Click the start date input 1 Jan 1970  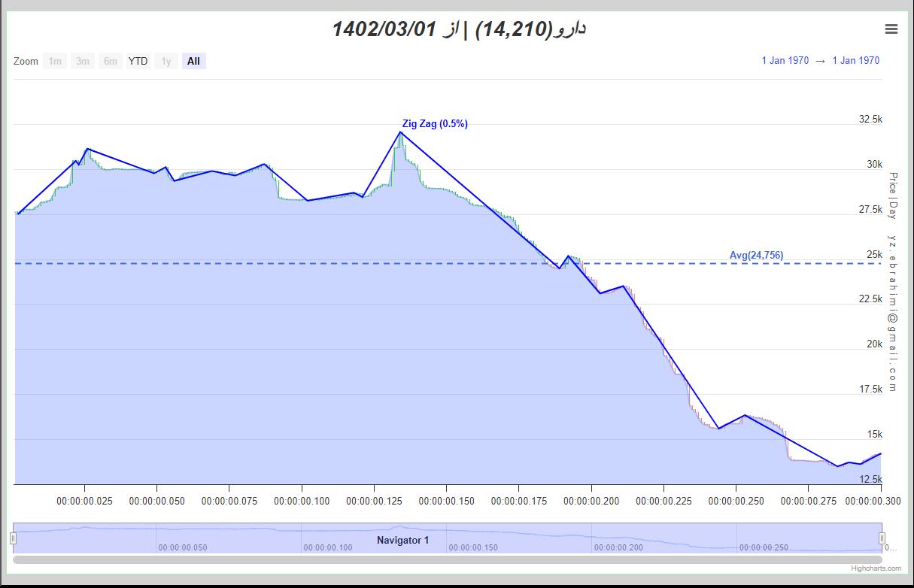785,61
